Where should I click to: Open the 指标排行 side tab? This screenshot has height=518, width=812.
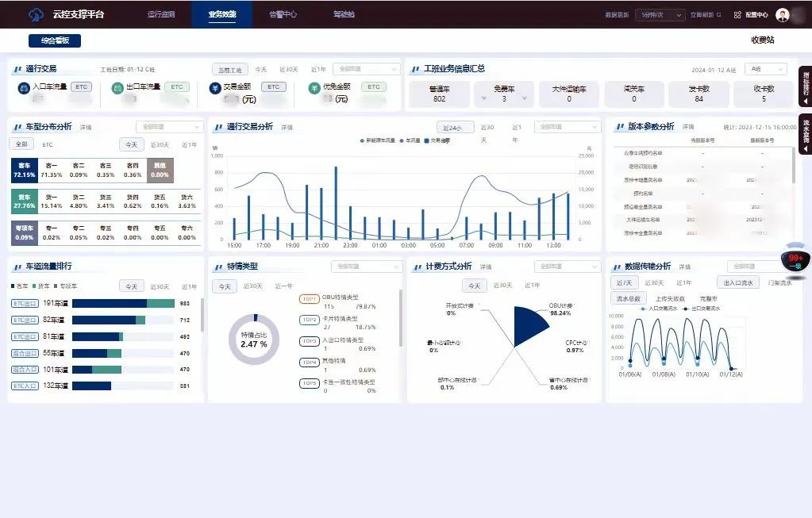806,86
